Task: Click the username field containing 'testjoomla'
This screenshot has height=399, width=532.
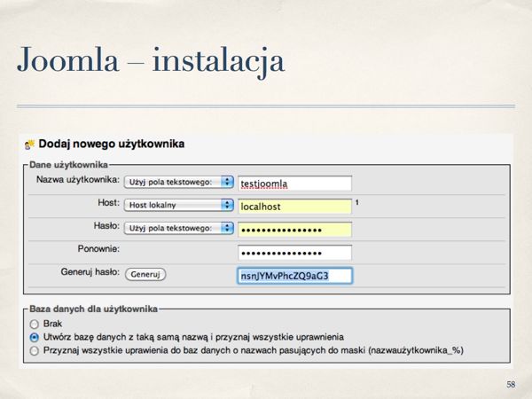Action: [295, 184]
